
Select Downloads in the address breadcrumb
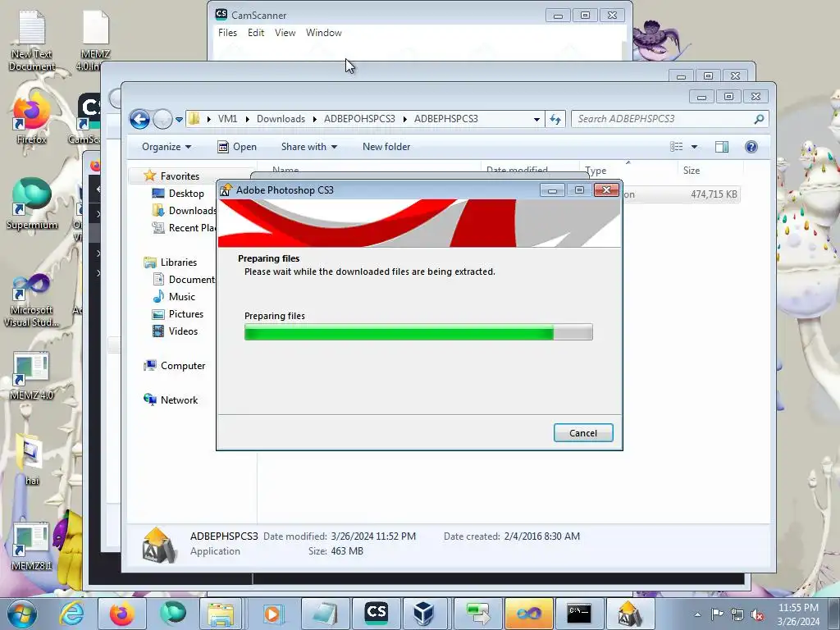[x=281, y=119]
